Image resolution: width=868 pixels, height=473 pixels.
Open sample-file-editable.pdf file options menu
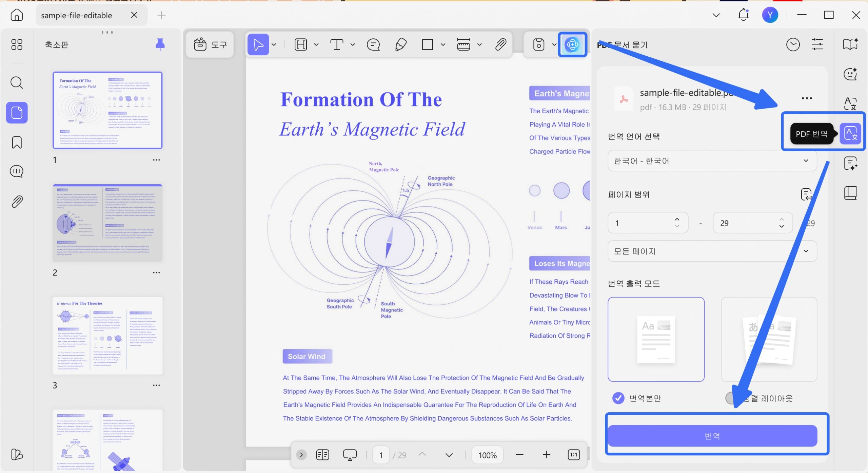(807, 98)
